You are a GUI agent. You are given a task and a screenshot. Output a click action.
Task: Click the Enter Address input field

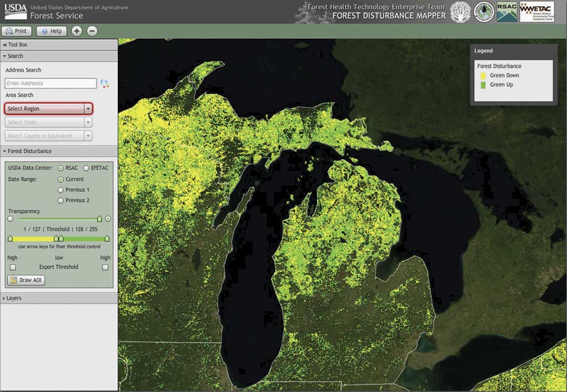pos(50,83)
